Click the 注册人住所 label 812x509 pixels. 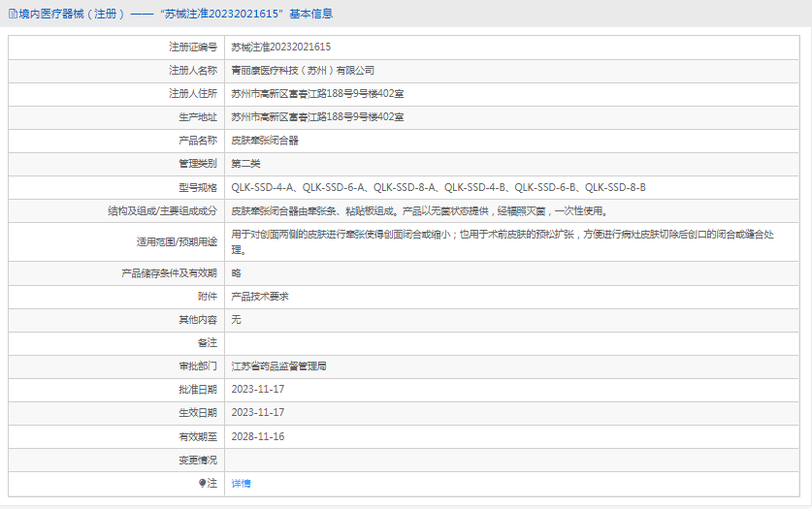pos(193,94)
